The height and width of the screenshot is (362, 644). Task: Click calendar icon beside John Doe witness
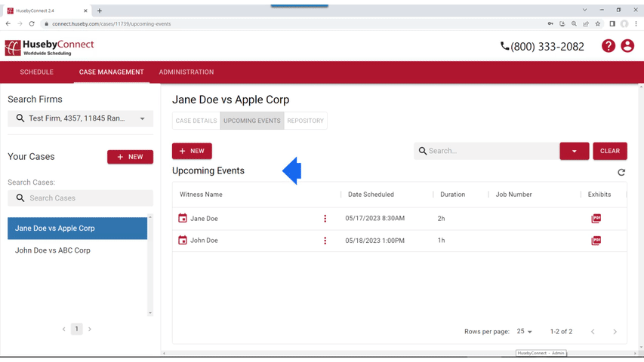point(183,240)
